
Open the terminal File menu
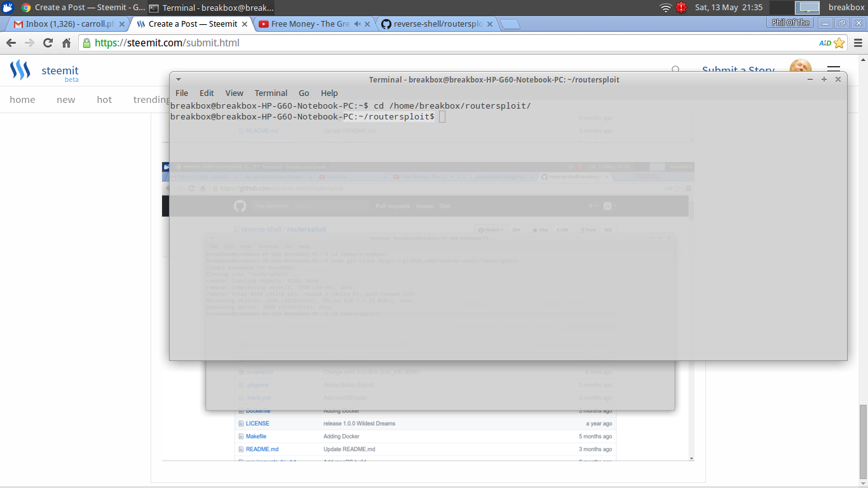(x=182, y=93)
